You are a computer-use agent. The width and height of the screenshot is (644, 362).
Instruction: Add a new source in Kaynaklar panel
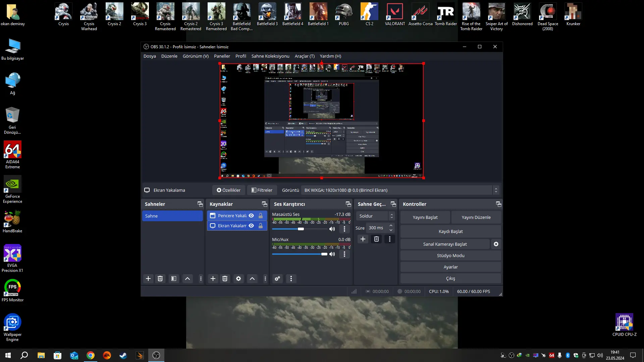(x=213, y=279)
